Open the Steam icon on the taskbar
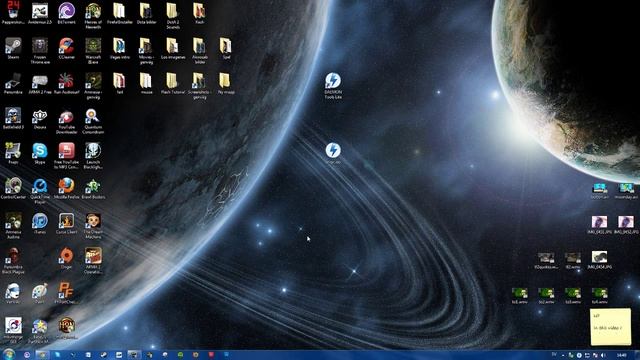 point(103,355)
